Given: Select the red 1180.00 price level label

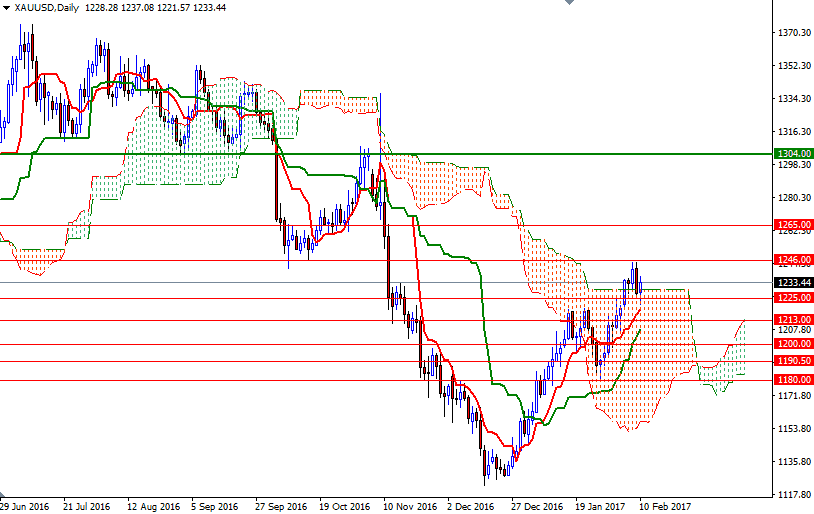Looking at the screenshot, I should 793,380.
